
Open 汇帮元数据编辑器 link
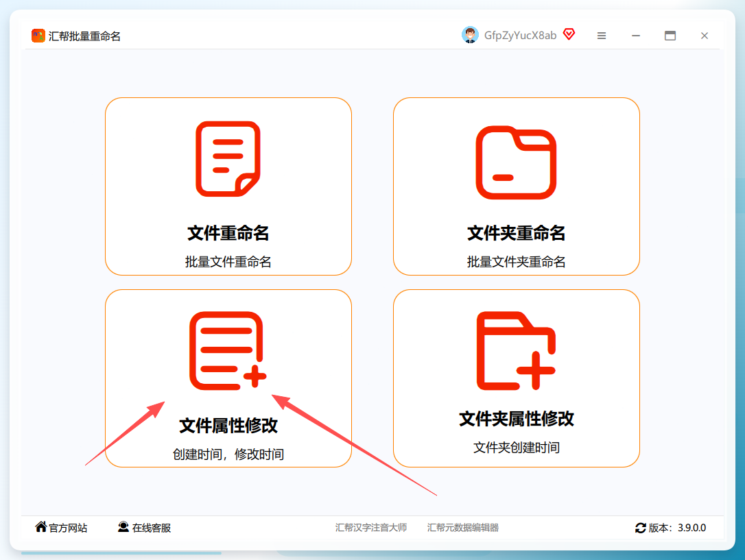[x=463, y=528]
